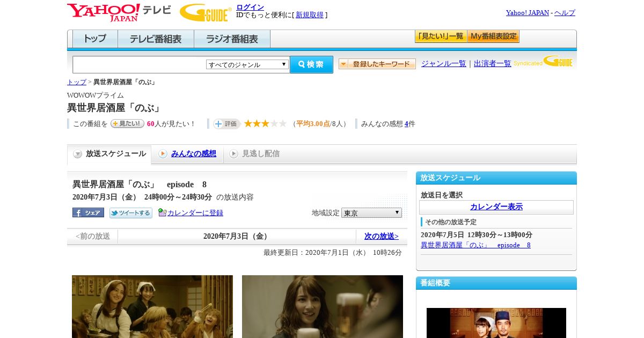Open the 出演者一覧 link
The image size is (644, 338).
(x=493, y=63)
